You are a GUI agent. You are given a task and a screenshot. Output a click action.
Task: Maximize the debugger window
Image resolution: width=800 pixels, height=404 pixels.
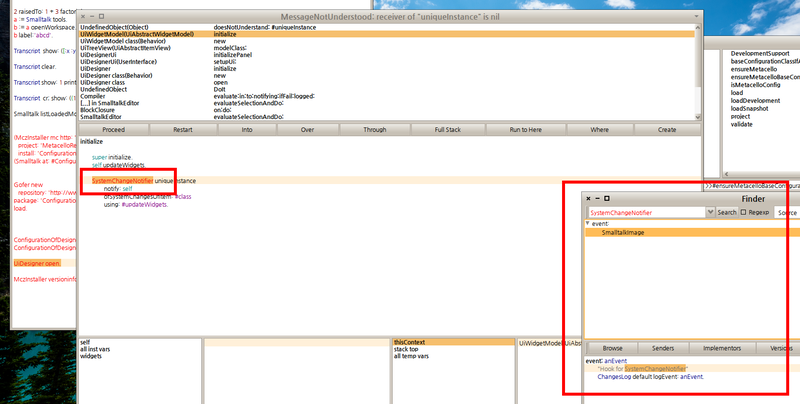[x=103, y=18]
